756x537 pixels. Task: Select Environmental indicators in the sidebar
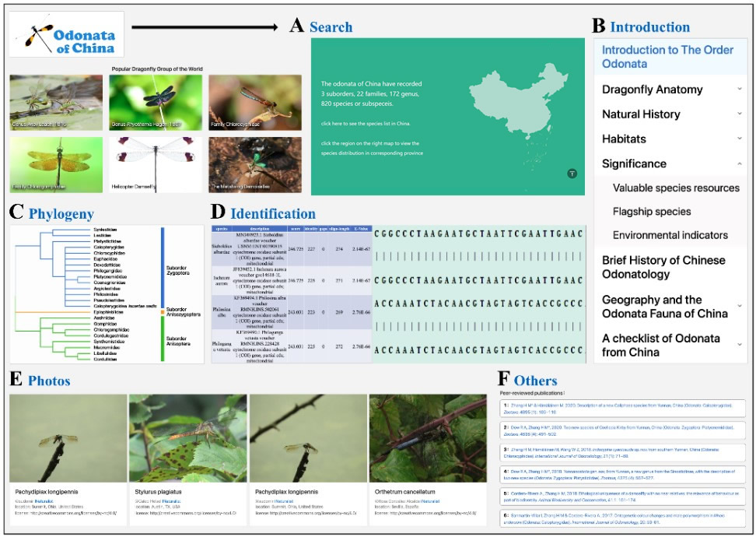(x=670, y=235)
